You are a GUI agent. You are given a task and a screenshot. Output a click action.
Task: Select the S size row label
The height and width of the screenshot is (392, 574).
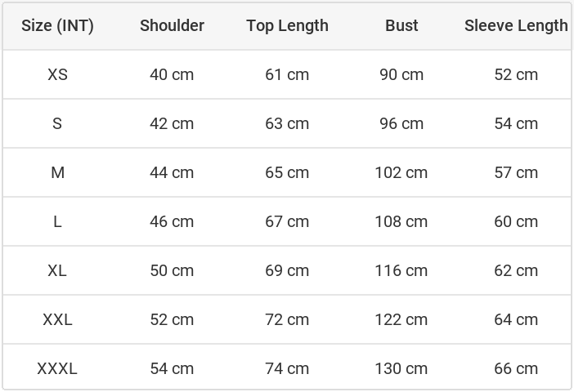pos(57,123)
